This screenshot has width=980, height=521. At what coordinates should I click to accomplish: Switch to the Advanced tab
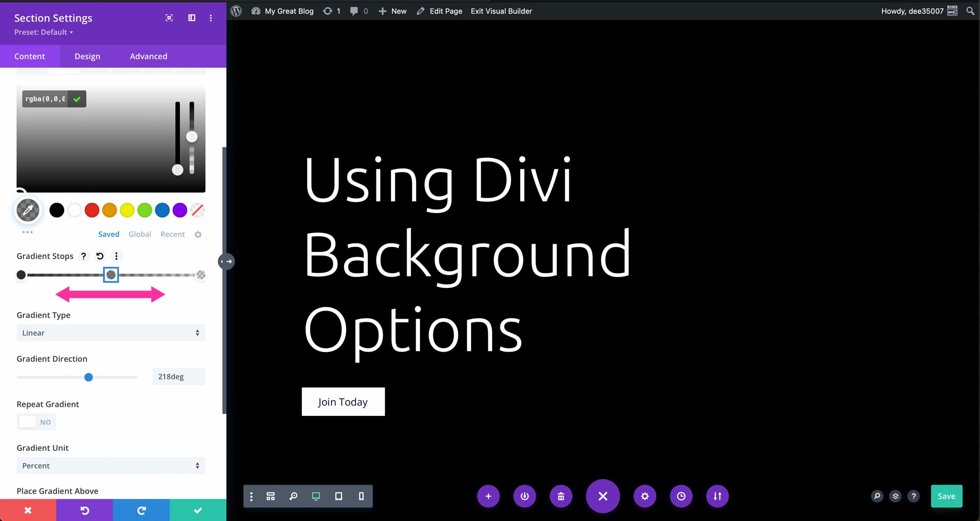149,56
